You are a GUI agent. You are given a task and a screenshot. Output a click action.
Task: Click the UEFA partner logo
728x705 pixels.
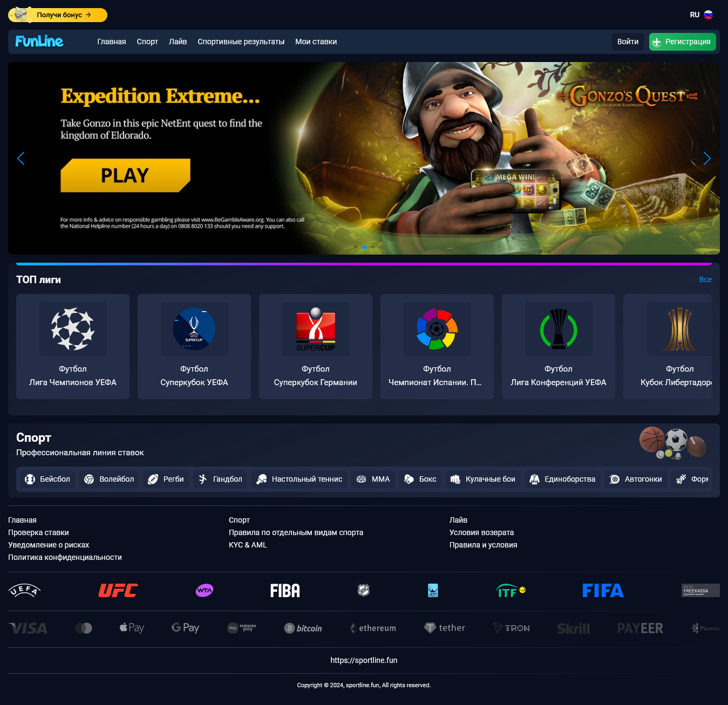24,590
